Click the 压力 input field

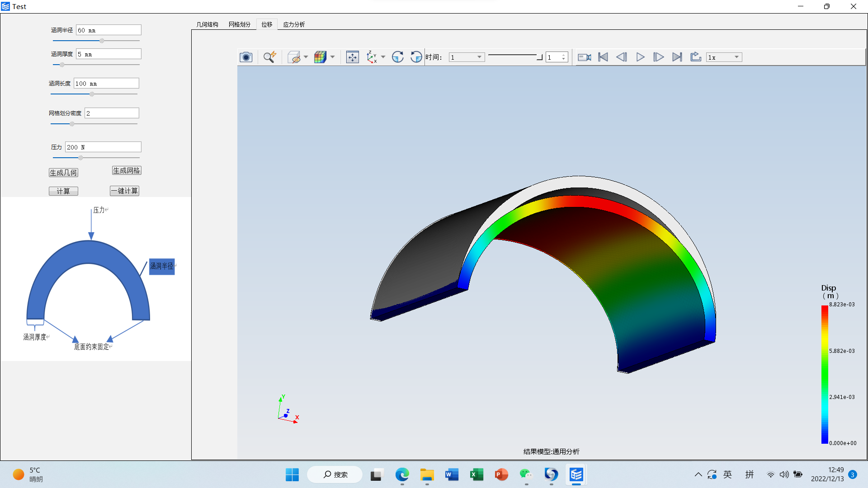(103, 147)
